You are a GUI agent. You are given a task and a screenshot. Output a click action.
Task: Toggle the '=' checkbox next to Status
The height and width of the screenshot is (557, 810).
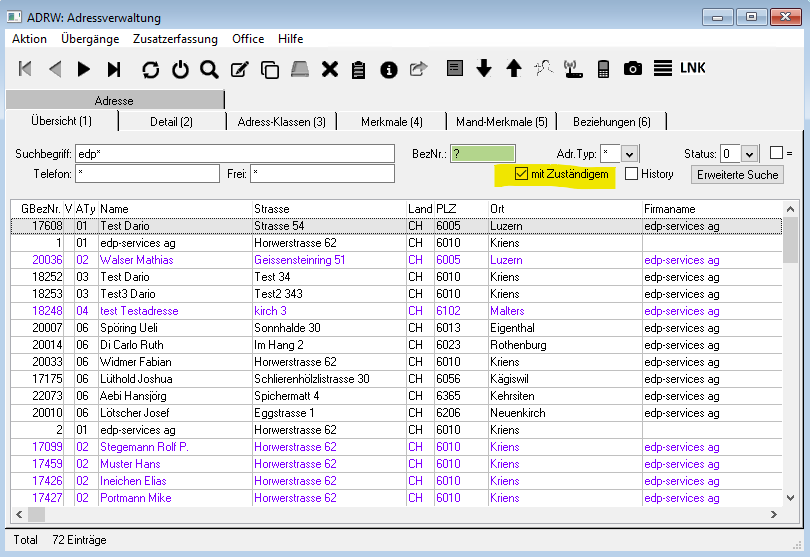[x=776, y=153]
